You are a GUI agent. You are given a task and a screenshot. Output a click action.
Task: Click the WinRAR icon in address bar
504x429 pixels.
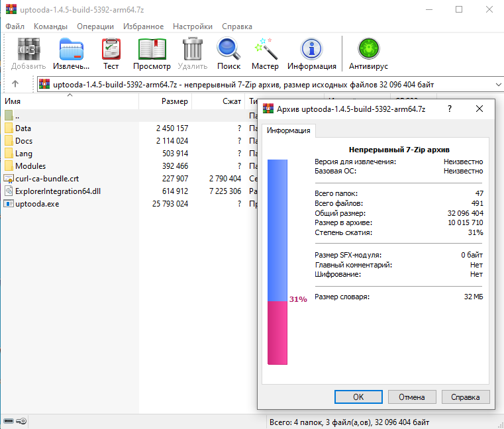[x=44, y=84]
